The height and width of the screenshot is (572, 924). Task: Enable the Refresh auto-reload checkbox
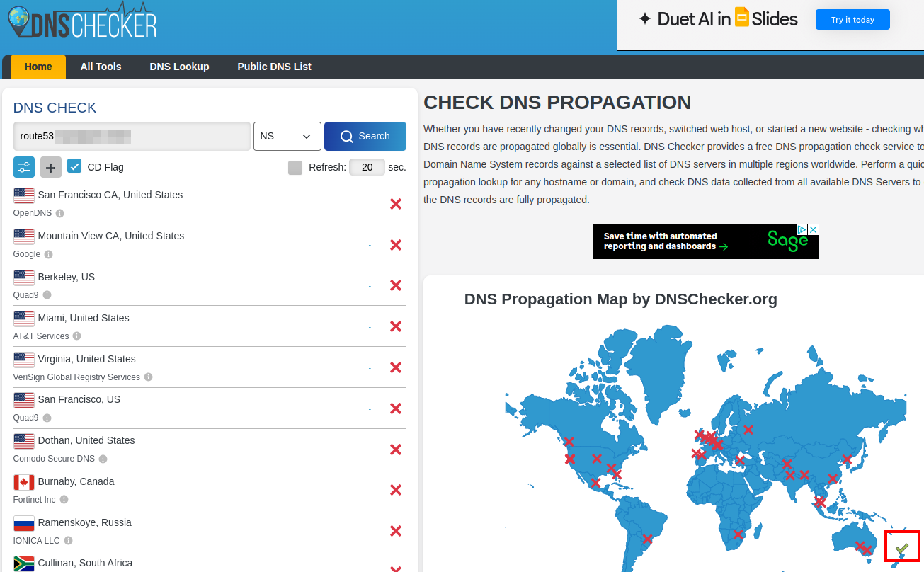(x=295, y=167)
